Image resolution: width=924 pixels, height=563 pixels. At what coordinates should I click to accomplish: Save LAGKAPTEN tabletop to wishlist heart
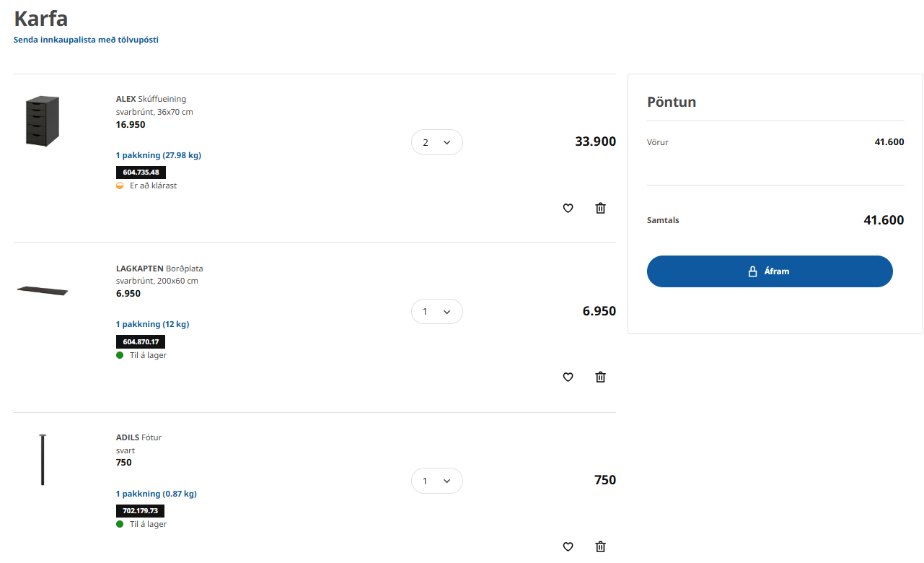568,377
